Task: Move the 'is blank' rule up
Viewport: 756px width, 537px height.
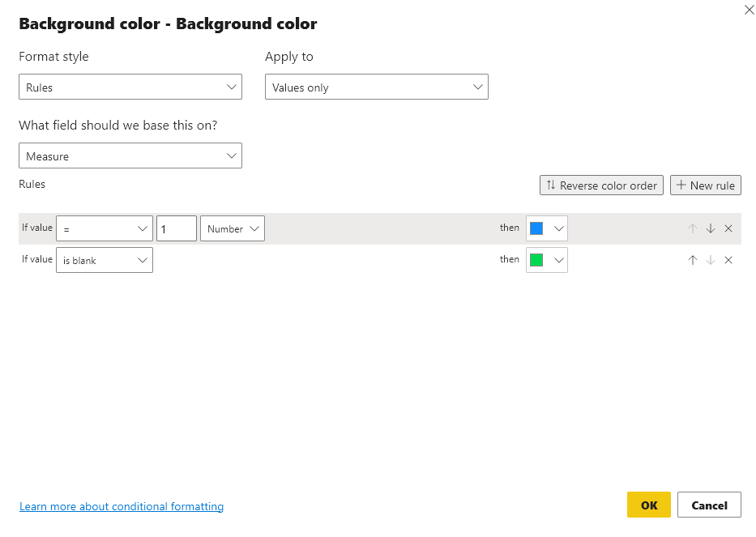Action: coord(693,260)
